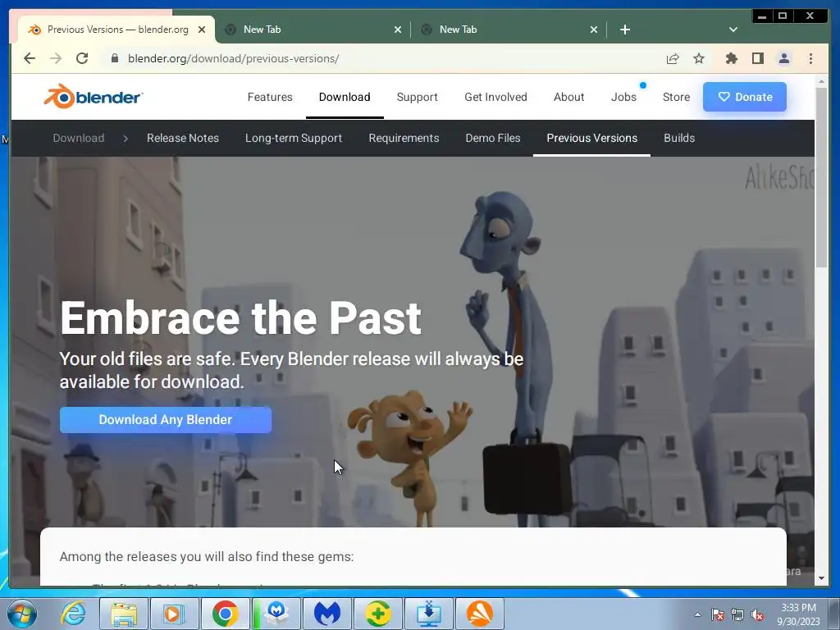Screen dimensions: 840x630
Task: Close the second New Tab
Action: 594,30
